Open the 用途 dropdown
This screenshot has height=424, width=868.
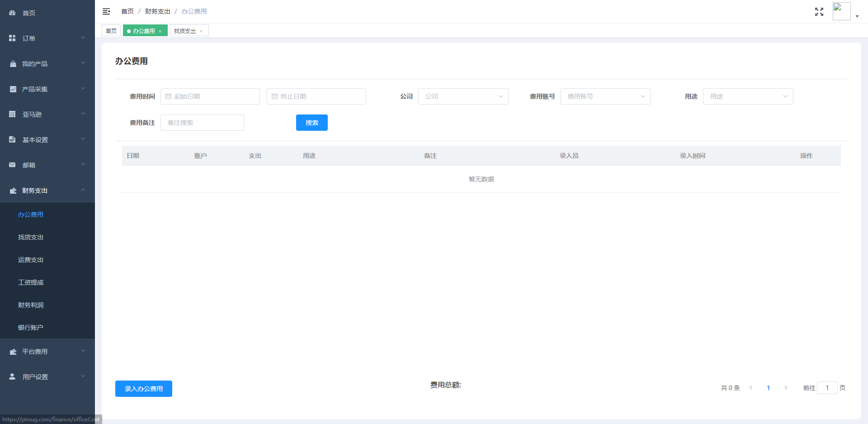(748, 96)
